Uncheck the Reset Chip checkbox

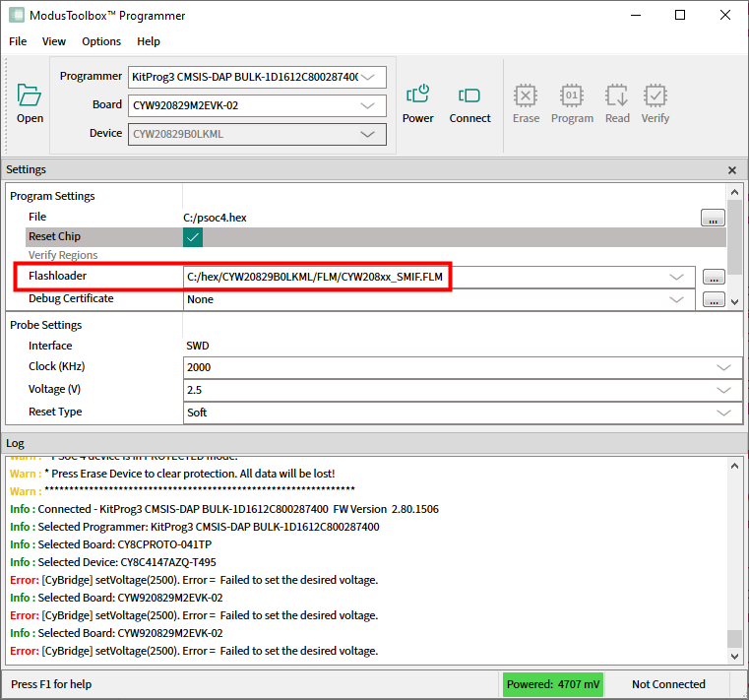(x=193, y=237)
